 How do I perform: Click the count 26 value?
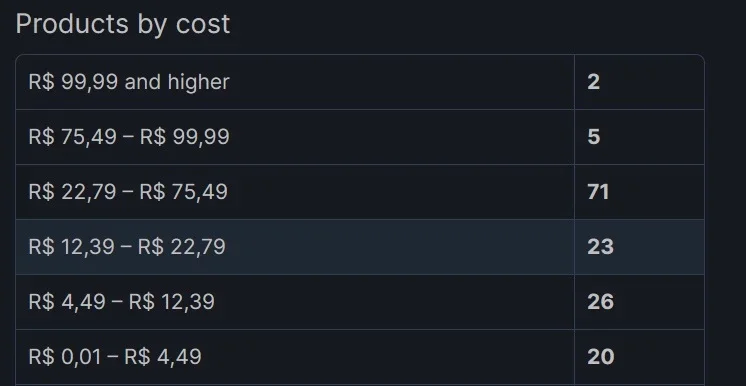600,302
